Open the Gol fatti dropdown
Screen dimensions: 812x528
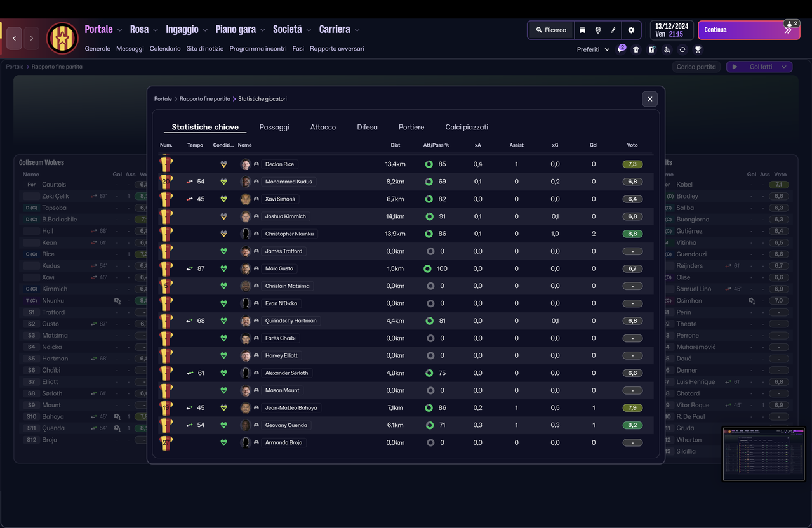759,67
